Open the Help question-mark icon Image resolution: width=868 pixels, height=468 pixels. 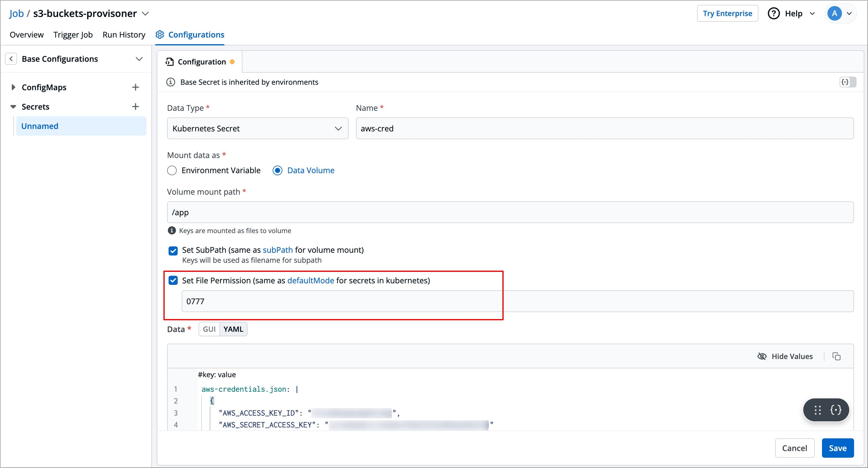774,13
